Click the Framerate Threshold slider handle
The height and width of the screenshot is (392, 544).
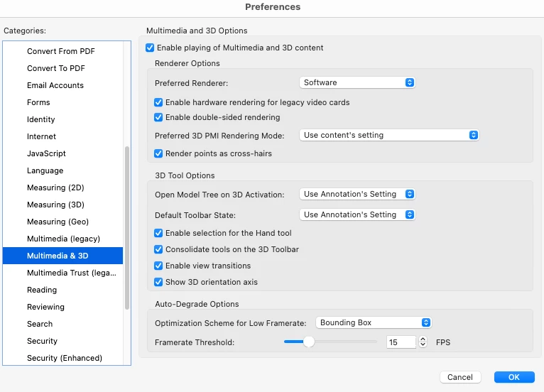[x=308, y=342]
